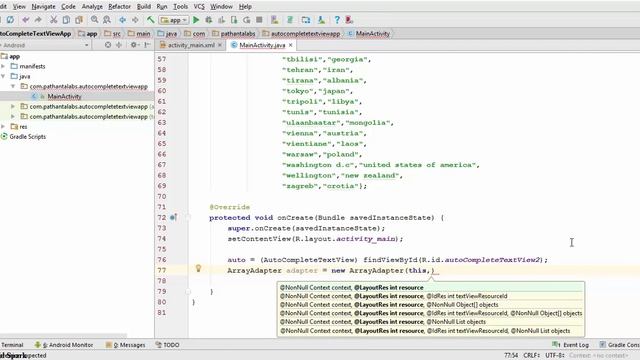640x360 pixels.
Task: Click the Undo arrow icon
Action: 26,20
